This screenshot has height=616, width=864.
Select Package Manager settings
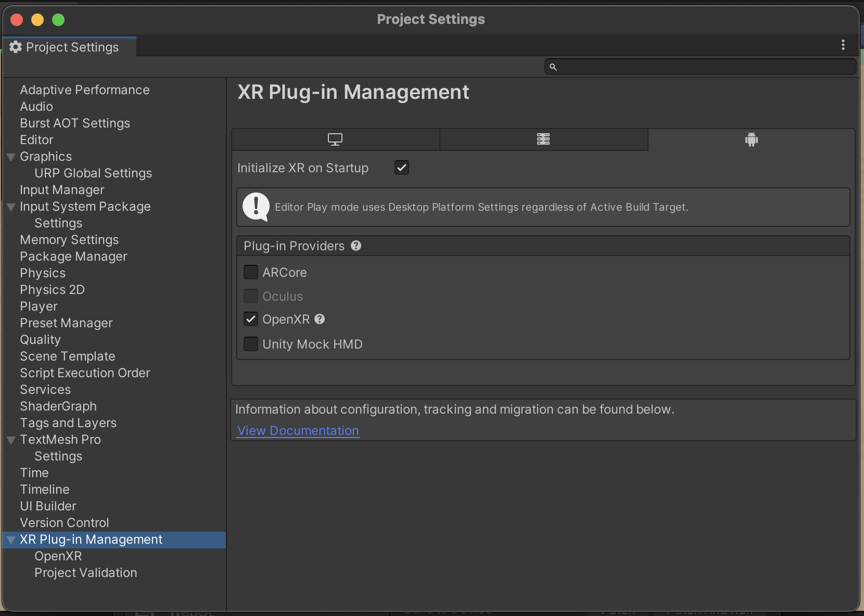[73, 256]
